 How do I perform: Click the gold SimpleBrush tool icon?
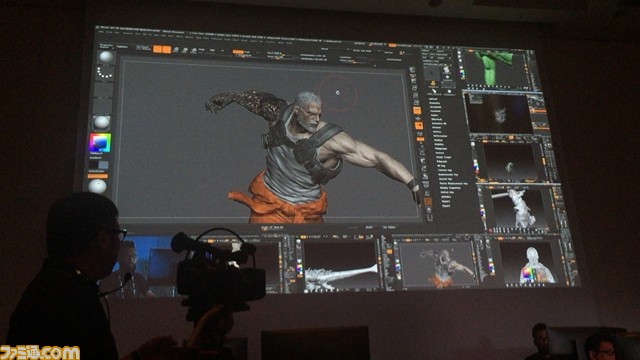(433, 84)
